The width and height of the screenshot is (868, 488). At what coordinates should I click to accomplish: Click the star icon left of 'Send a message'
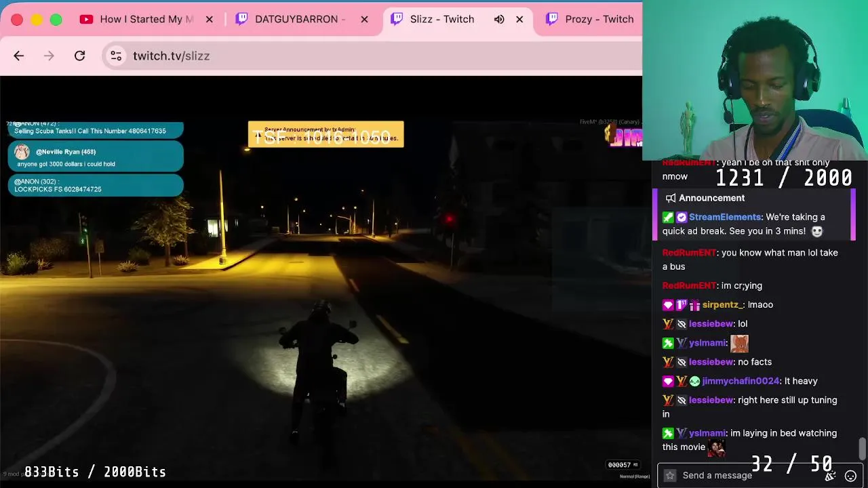pos(670,475)
